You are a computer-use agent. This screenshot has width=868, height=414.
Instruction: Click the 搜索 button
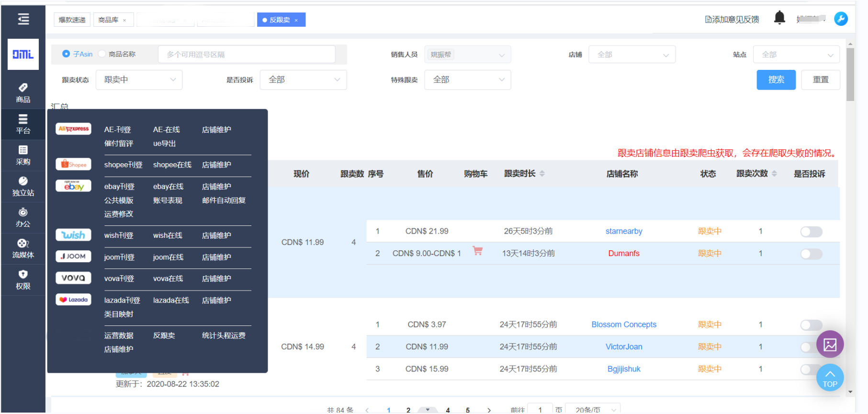click(776, 80)
